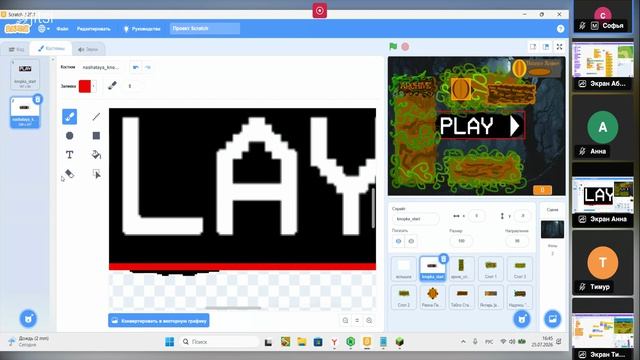
Task: Select the Слот 3 sprite
Action: (x=520, y=269)
